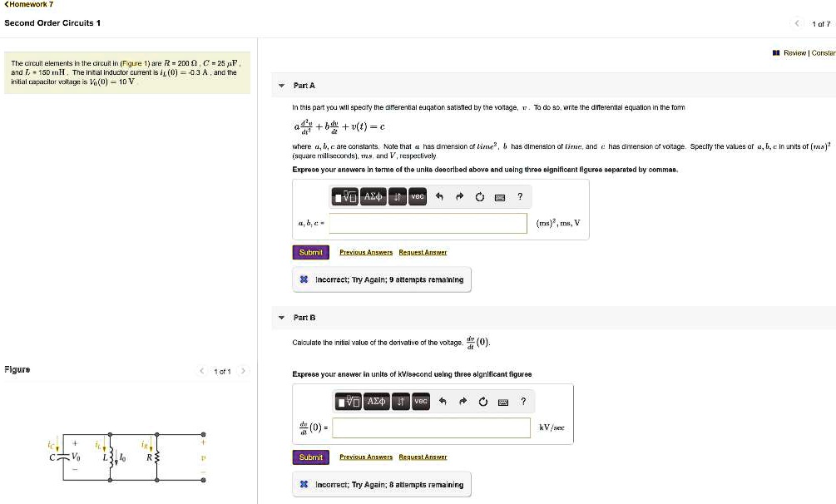Click subscript/superscript arrows tool in Part B
The width and height of the screenshot is (836, 504).
(x=400, y=402)
